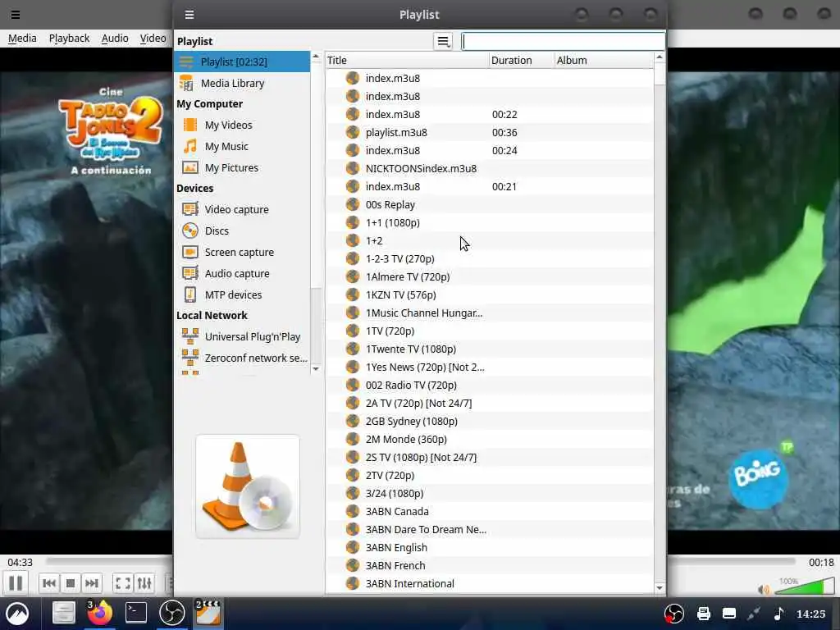Open playlist view mode dropdown button
This screenshot has height=630, width=840.
[x=443, y=41]
